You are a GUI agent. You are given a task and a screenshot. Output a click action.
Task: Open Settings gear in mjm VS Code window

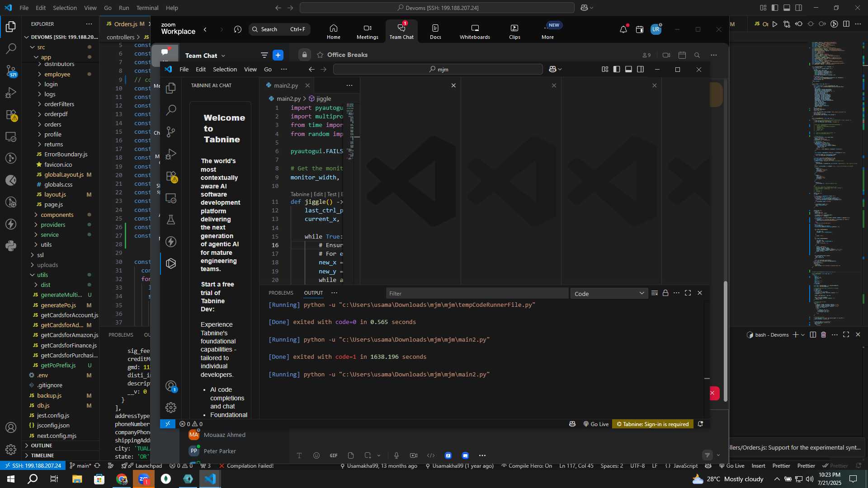171,408
